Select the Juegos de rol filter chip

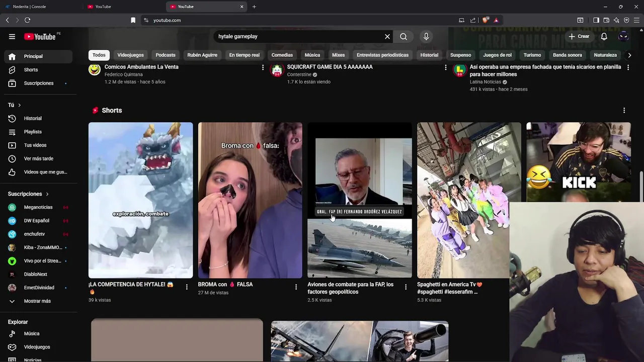click(497, 55)
